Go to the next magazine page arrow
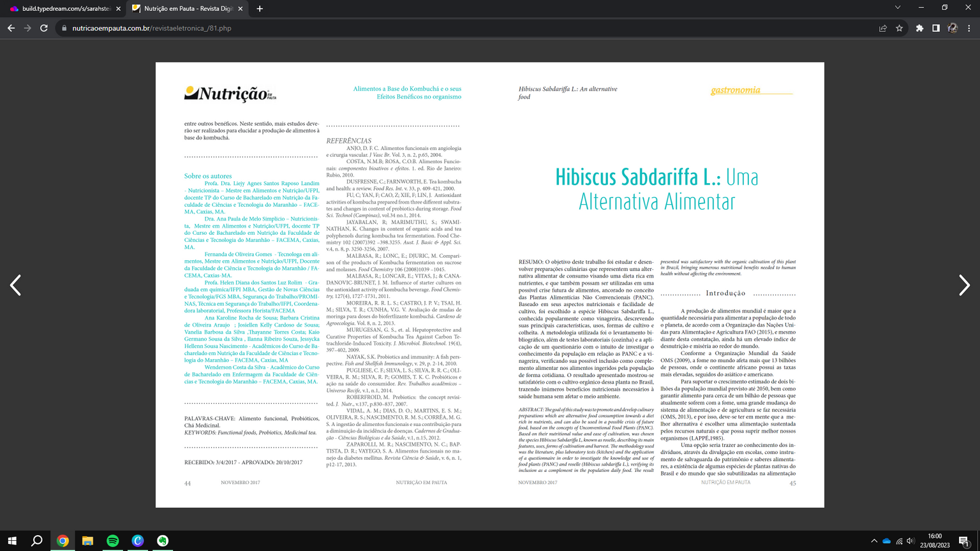Viewport: 980px width, 551px height. [x=964, y=285]
